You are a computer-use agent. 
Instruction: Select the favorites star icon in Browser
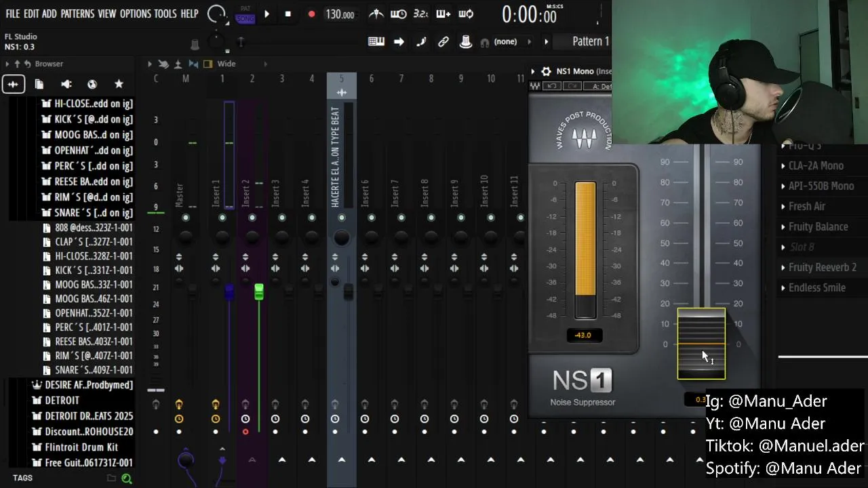click(x=119, y=84)
